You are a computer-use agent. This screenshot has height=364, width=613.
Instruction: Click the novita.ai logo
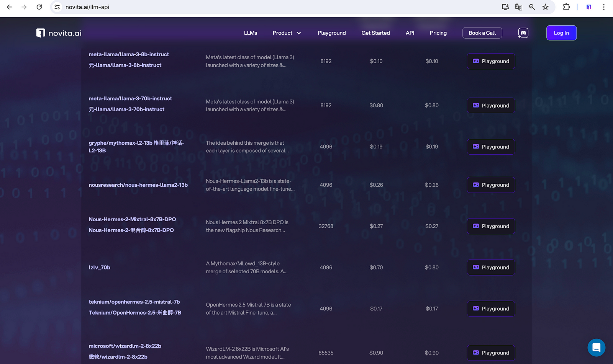pyautogui.click(x=59, y=33)
